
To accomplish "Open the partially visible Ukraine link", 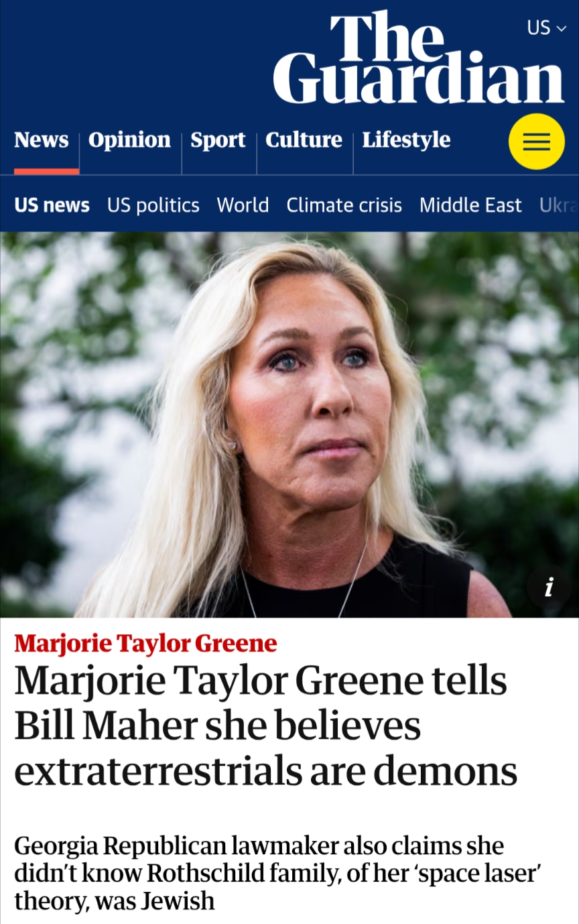I will coord(558,205).
